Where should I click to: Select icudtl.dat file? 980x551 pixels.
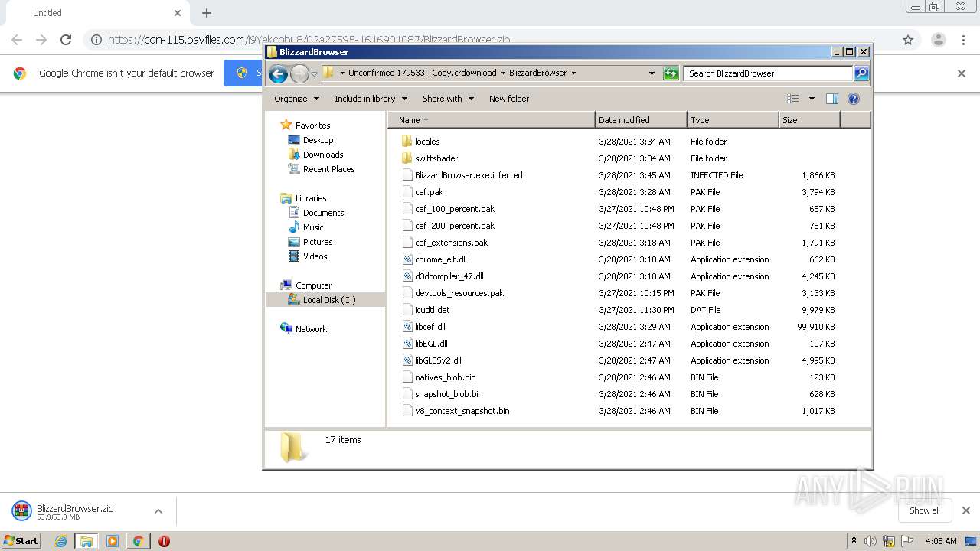coord(432,310)
